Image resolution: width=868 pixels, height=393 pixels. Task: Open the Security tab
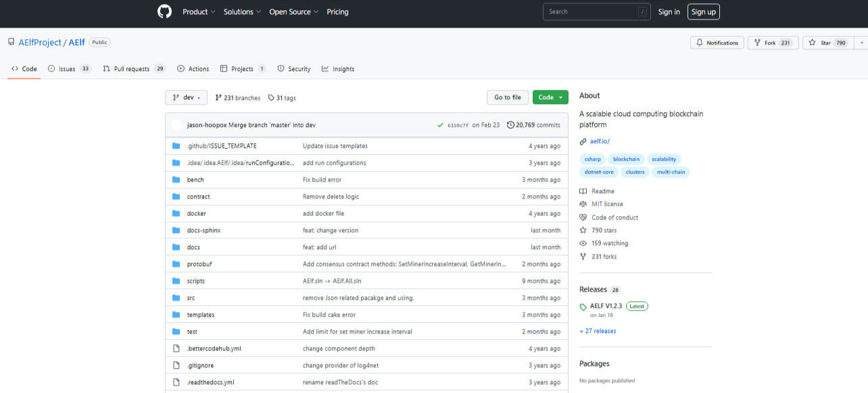point(294,69)
